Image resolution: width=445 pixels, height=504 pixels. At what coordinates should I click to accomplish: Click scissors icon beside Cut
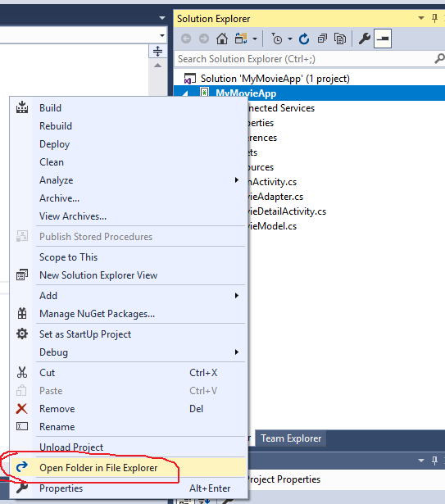point(22,372)
